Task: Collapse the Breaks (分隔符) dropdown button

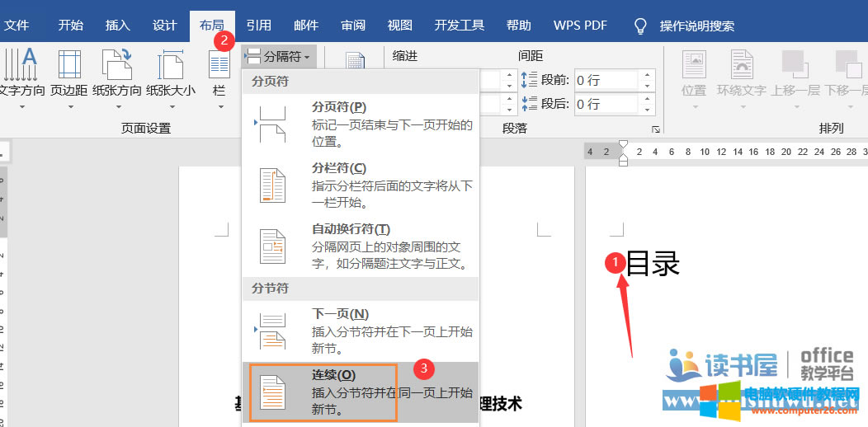Action: coord(279,57)
